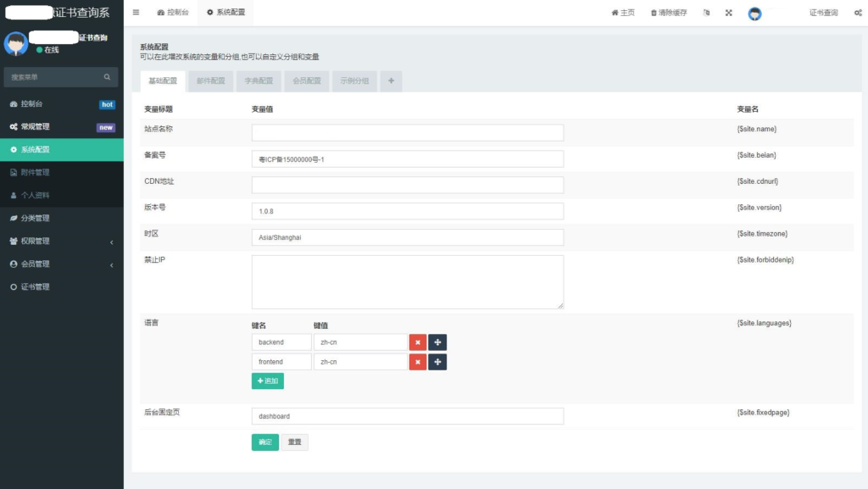
Task: Click the + tab to add a new group
Action: point(389,81)
